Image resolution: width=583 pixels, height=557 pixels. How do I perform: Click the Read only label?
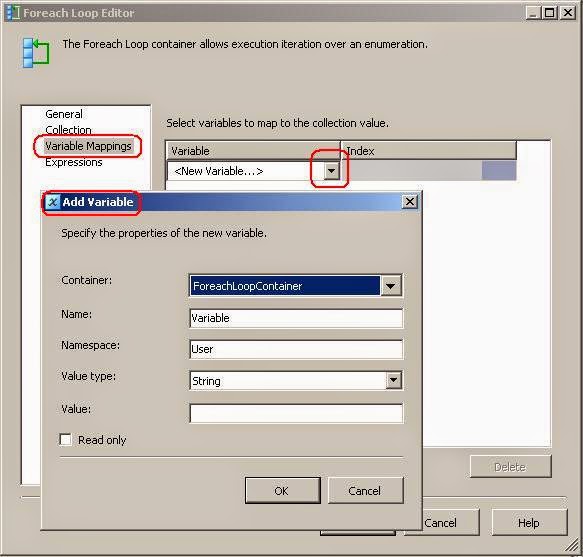[102, 440]
